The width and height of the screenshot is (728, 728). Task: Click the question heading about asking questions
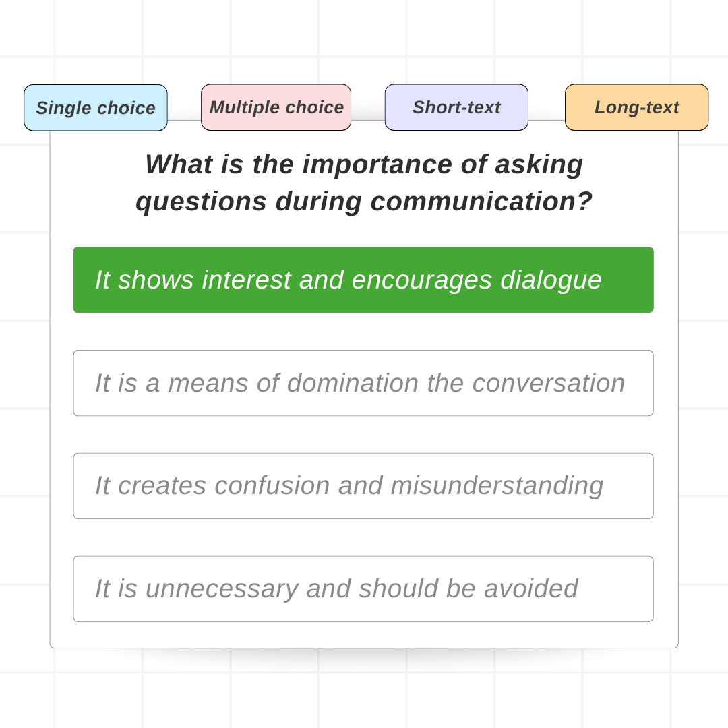coord(364,183)
